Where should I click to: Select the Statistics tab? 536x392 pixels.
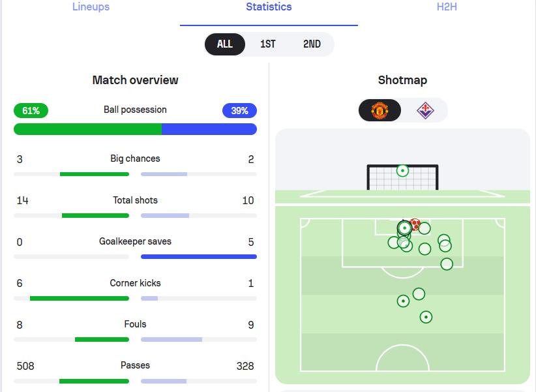269,7
